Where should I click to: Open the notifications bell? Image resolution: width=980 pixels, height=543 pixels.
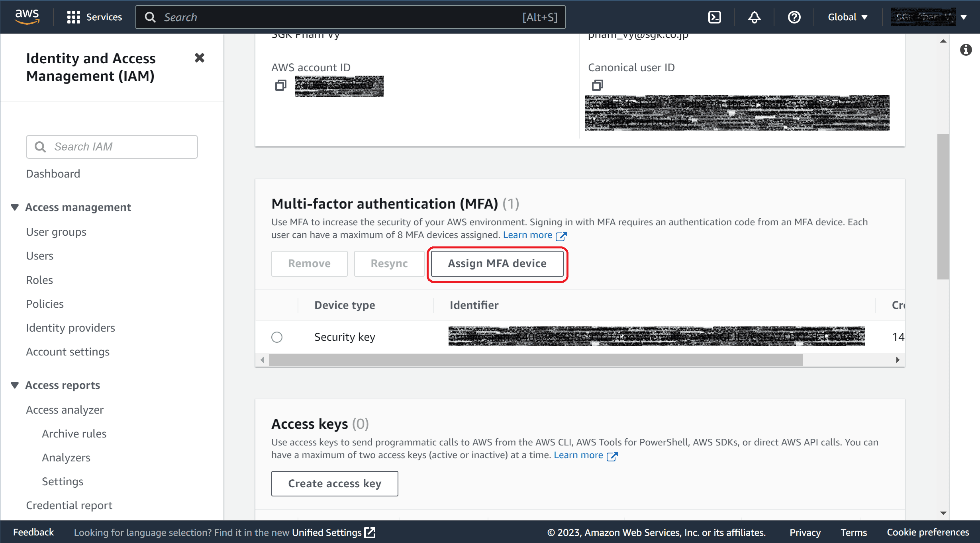tap(754, 17)
